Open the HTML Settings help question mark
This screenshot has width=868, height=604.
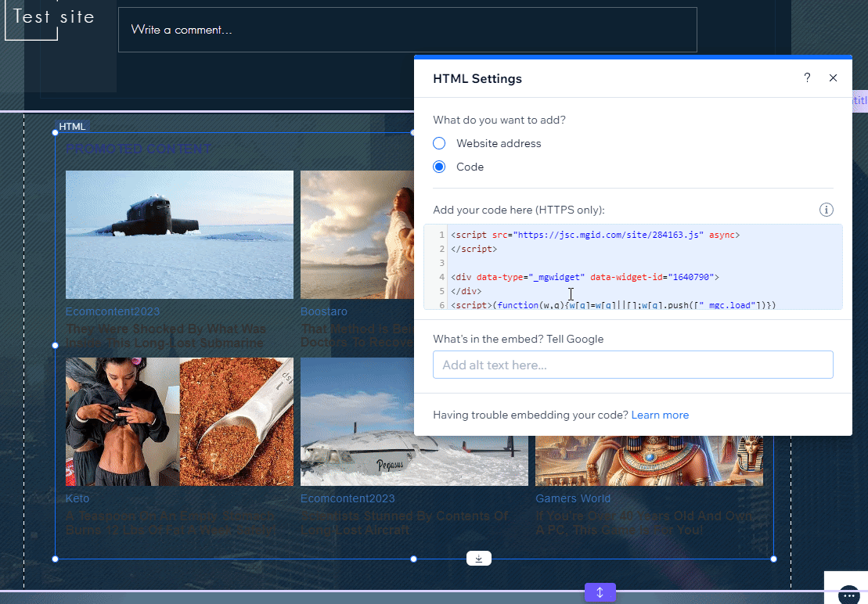(x=807, y=78)
